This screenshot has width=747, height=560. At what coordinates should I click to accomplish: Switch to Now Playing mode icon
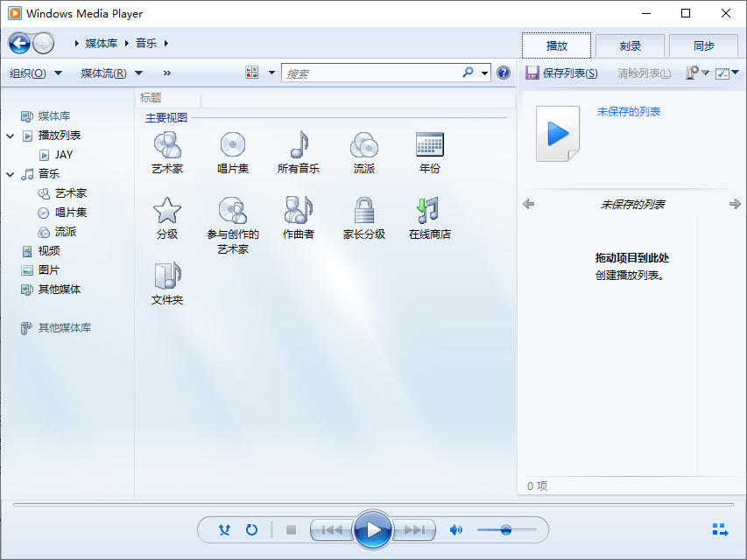click(720, 529)
